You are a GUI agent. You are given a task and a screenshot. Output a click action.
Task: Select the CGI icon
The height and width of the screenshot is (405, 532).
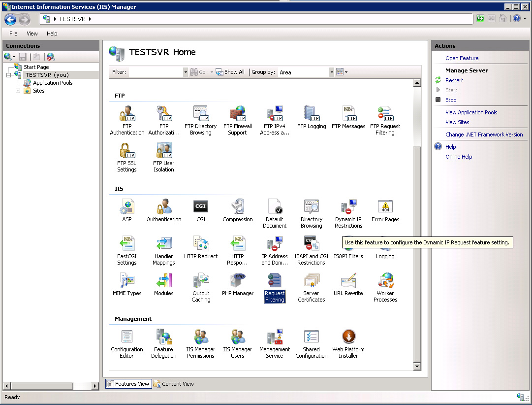[201, 210]
